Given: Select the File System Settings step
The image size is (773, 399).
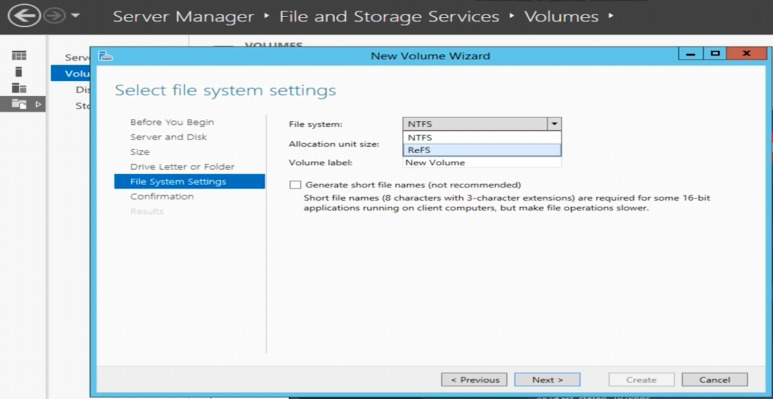Looking at the screenshot, I should [x=189, y=181].
